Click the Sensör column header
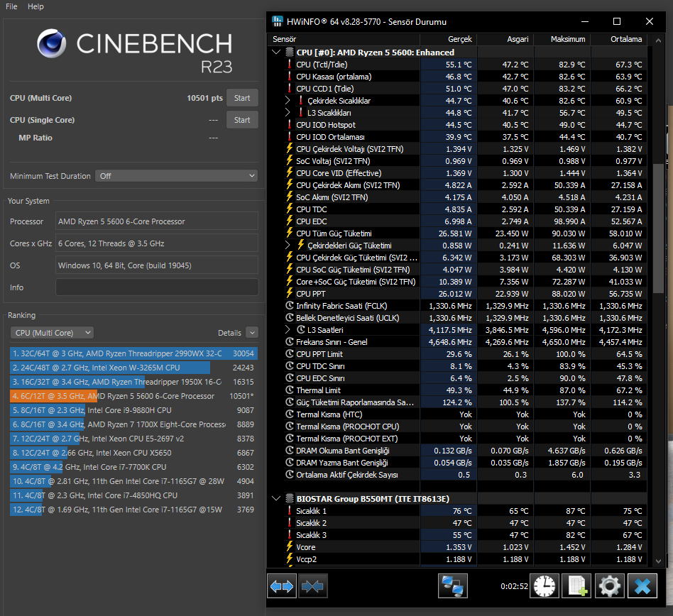Viewport: 673px width, 616px height. (344, 39)
